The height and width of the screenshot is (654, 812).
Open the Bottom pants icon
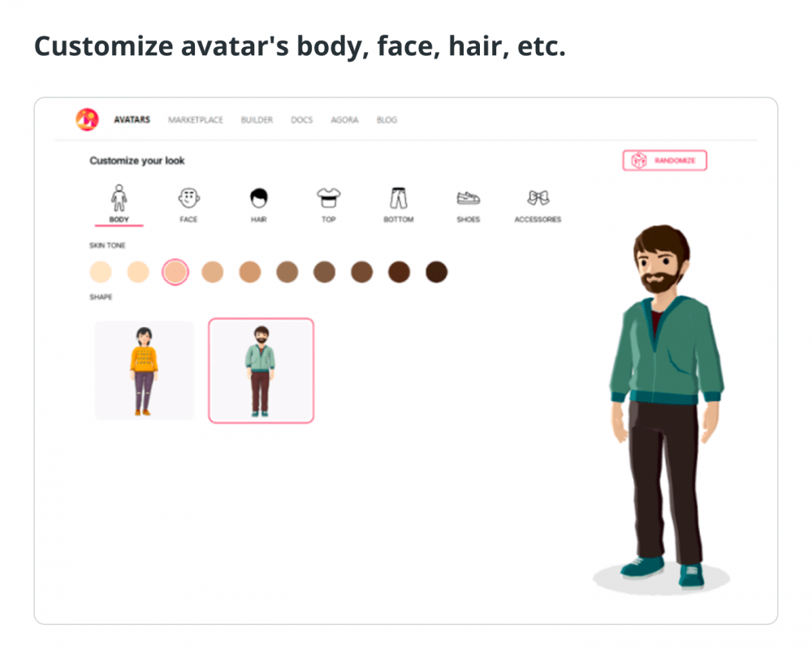pyautogui.click(x=398, y=198)
